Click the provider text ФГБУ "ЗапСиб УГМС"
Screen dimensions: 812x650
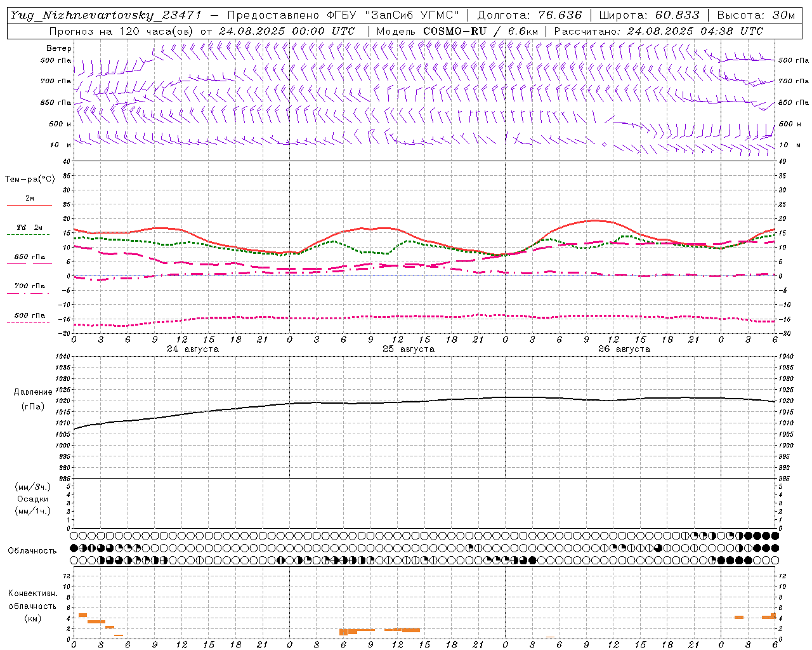[392, 15]
